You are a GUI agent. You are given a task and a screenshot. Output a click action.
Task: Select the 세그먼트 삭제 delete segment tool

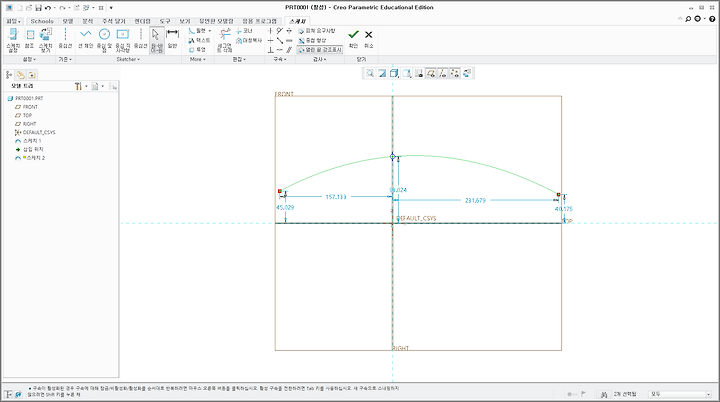225,40
